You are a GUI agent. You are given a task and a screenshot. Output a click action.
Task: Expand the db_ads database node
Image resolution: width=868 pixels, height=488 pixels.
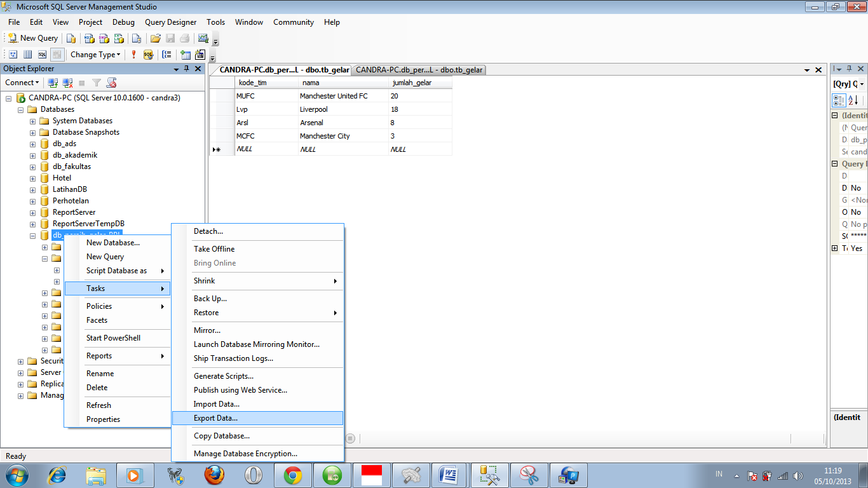32,144
